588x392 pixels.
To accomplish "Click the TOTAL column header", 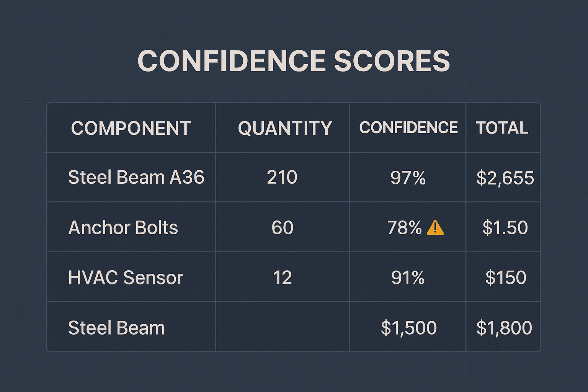I will click(502, 128).
